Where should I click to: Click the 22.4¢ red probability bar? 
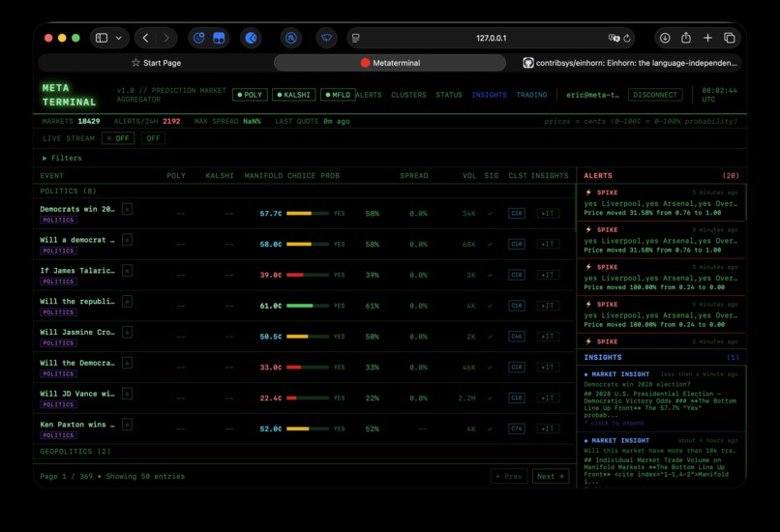click(x=308, y=399)
